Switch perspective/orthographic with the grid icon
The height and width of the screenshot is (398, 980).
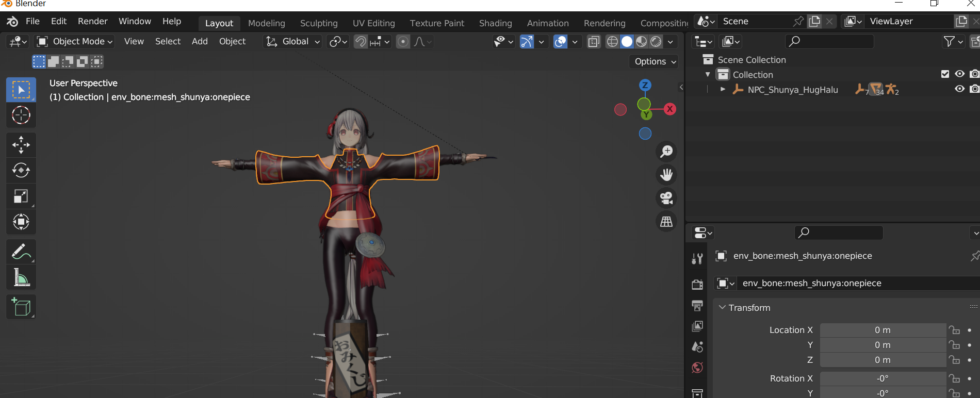[x=666, y=222]
